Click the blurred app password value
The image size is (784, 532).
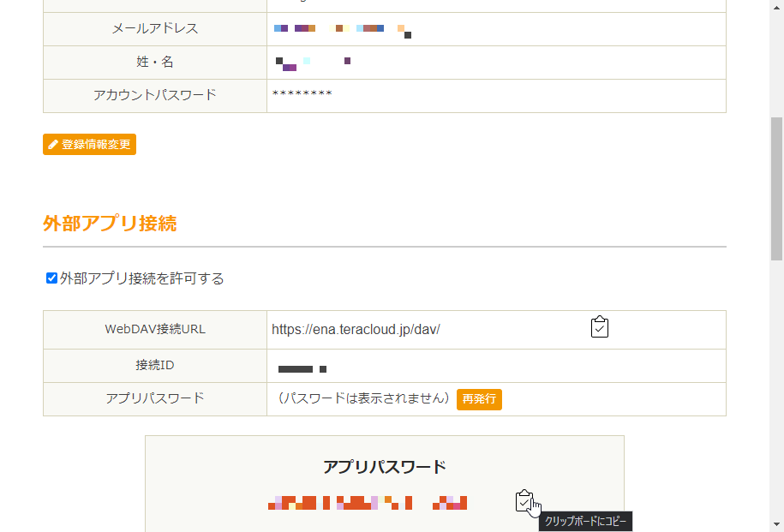point(368,503)
